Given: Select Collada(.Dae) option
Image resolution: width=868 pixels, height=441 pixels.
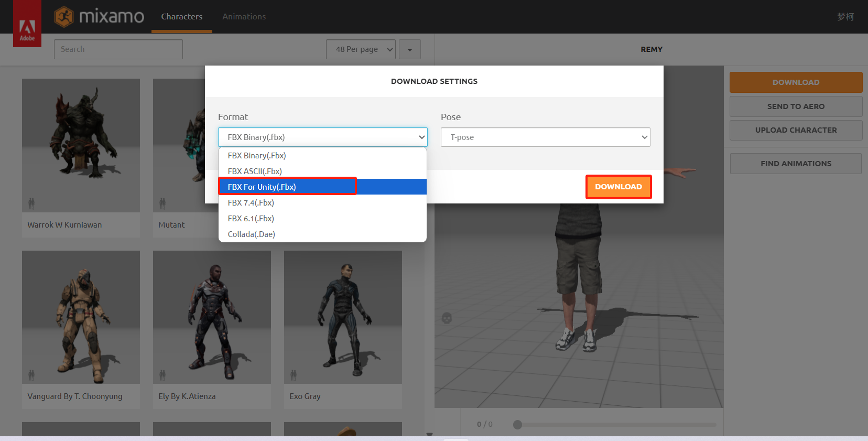Looking at the screenshot, I should pyautogui.click(x=322, y=234).
